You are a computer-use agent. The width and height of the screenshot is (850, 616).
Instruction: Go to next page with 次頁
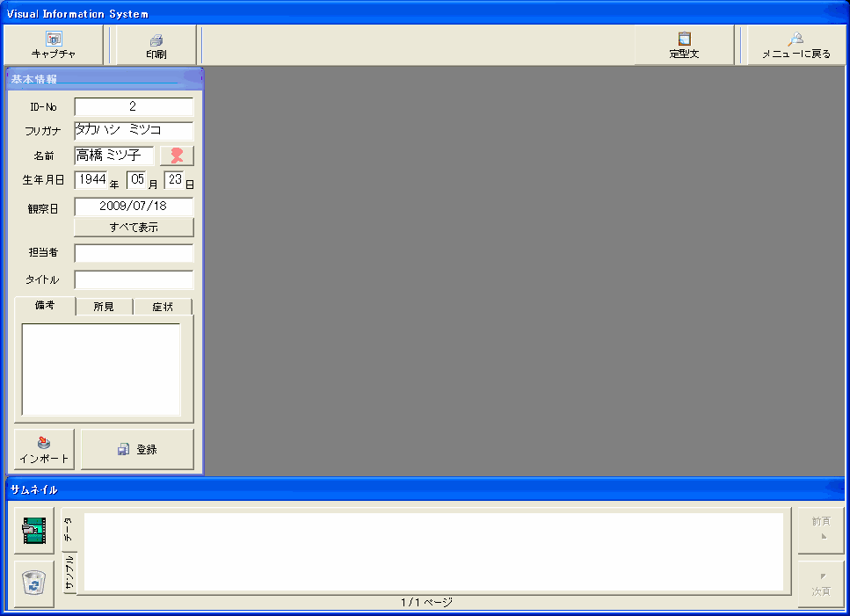click(x=820, y=583)
